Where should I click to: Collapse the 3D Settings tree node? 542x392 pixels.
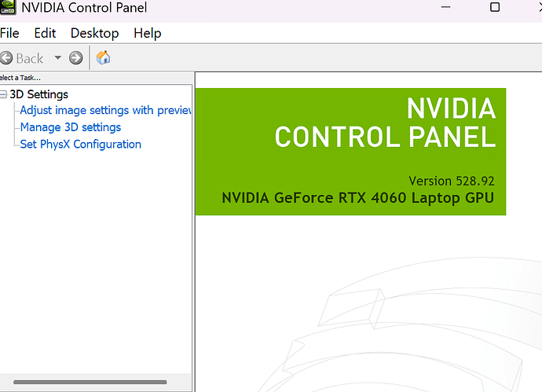click(3, 94)
